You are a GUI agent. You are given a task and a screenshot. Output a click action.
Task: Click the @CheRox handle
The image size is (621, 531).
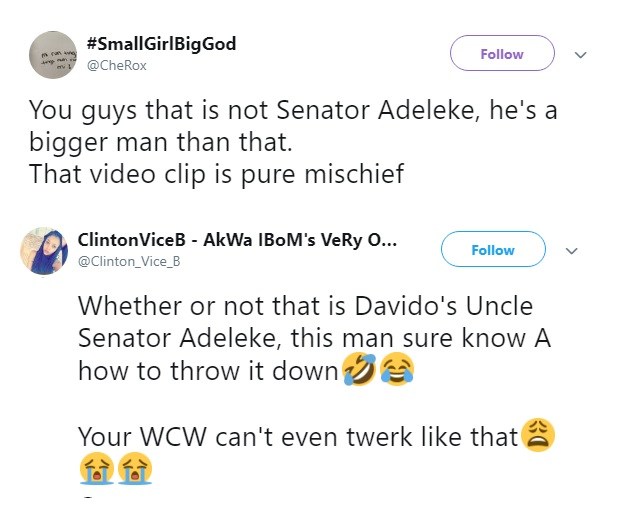pos(116,65)
